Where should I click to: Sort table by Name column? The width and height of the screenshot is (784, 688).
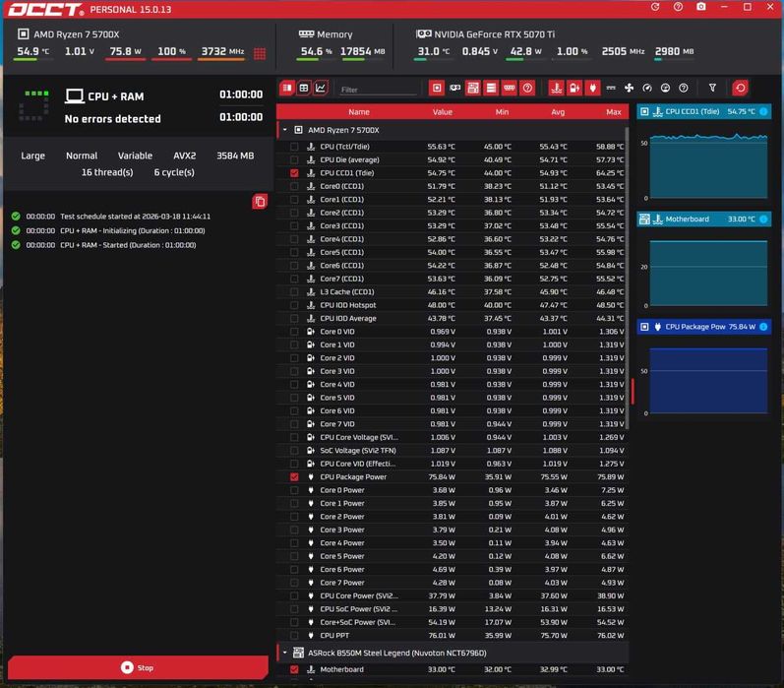click(x=359, y=112)
